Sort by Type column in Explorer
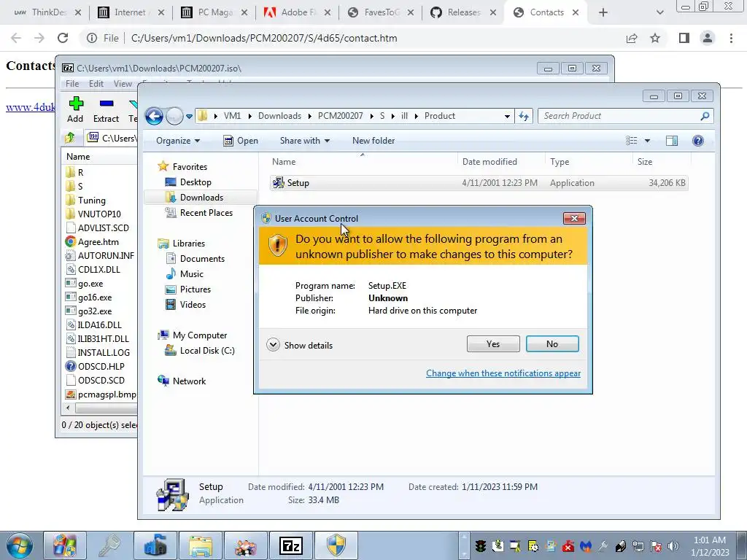This screenshot has height=560, width=747. coord(560,162)
